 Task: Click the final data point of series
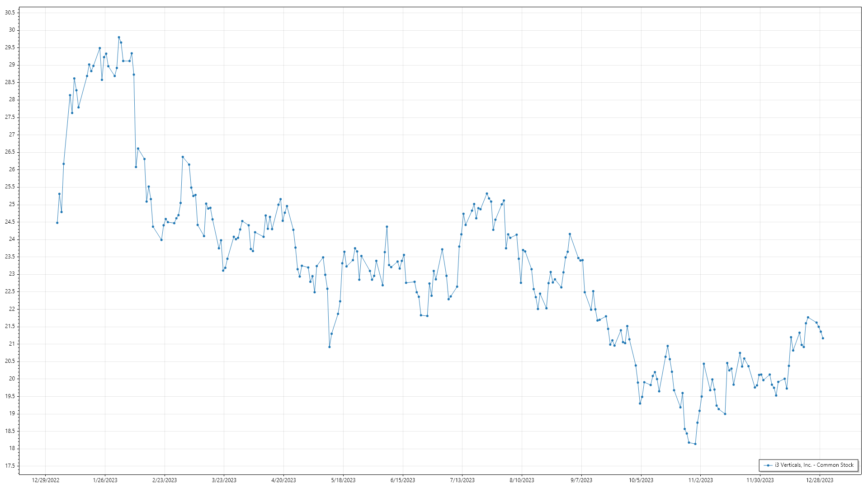click(x=823, y=338)
